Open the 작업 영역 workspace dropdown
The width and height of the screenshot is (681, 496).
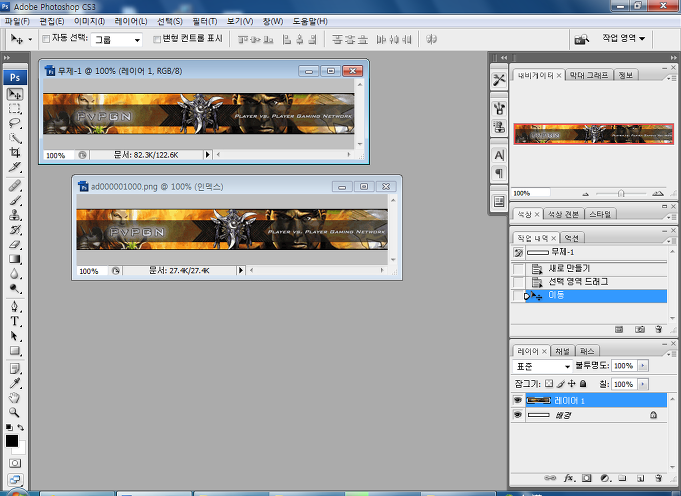(x=623, y=38)
